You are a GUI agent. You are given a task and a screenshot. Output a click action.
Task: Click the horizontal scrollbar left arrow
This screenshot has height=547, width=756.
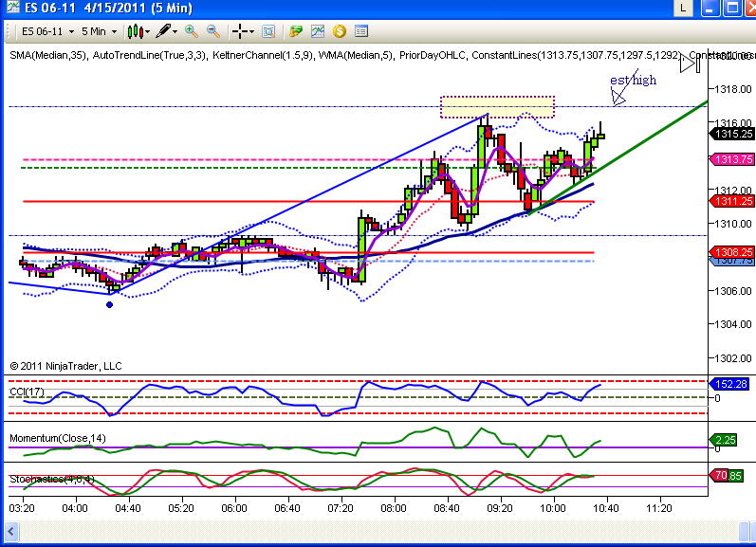tap(10, 532)
